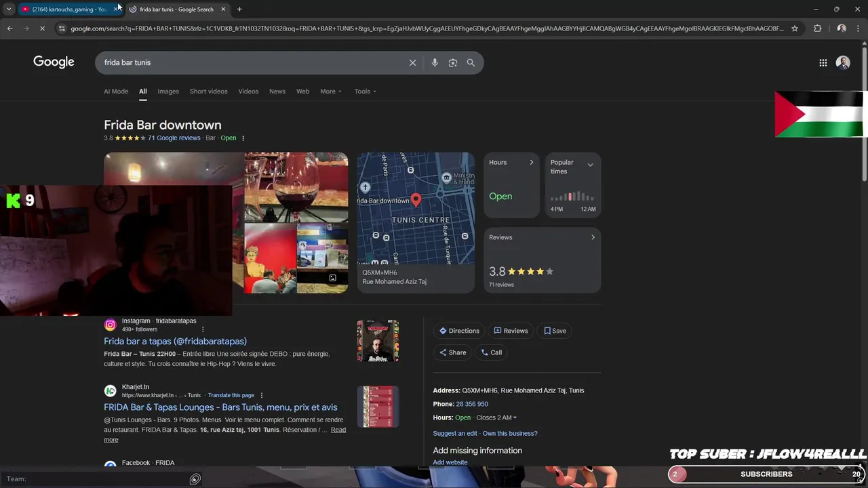Open the More search filters dropdown

pos(331,91)
